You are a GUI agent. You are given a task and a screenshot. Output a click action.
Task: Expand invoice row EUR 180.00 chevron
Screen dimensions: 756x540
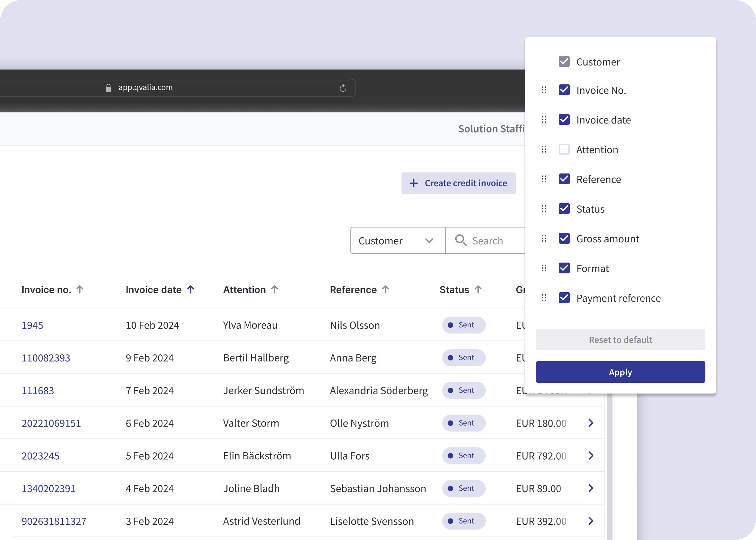pyautogui.click(x=591, y=423)
